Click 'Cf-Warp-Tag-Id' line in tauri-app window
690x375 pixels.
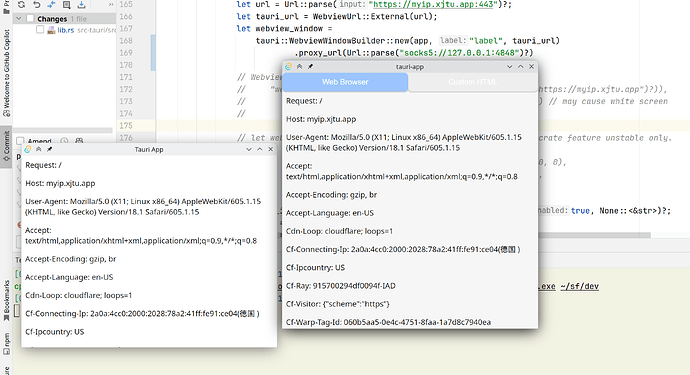click(388, 322)
